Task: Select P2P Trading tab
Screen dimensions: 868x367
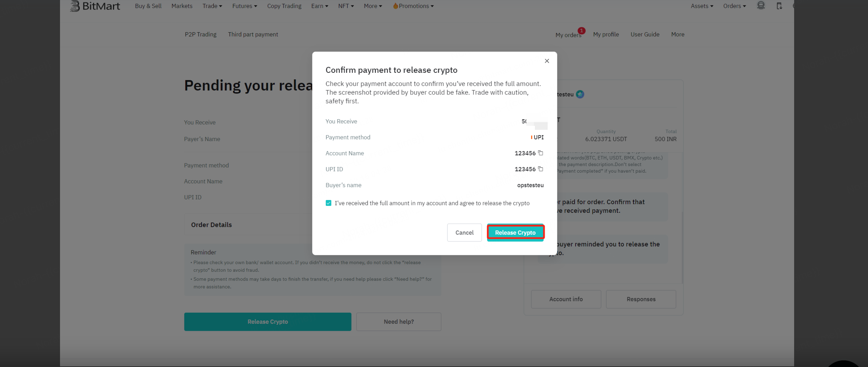Action: [201, 34]
